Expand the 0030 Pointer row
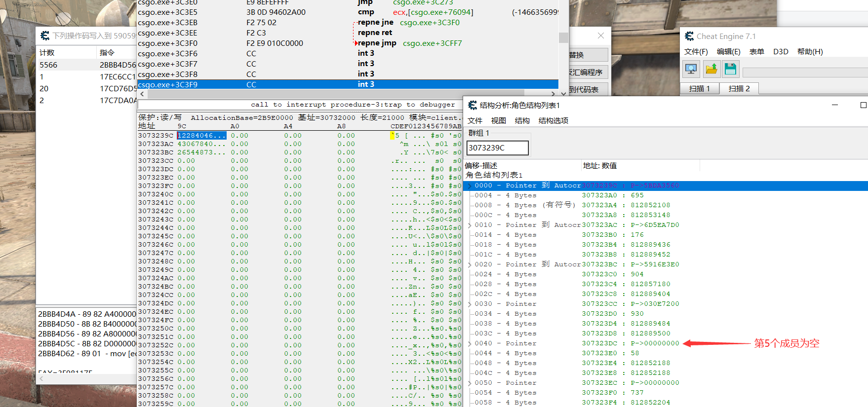The height and width of the screenshot is (407, 868). point(470,304)
